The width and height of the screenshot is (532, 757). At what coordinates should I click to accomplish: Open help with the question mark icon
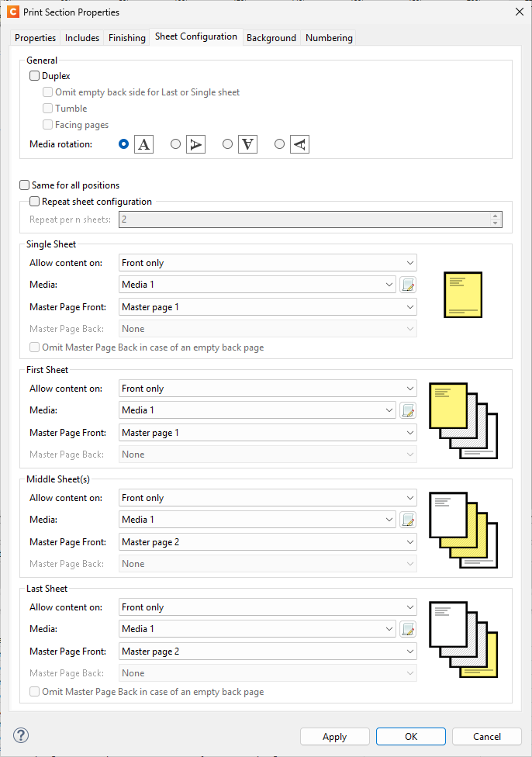tap(21, 735)
